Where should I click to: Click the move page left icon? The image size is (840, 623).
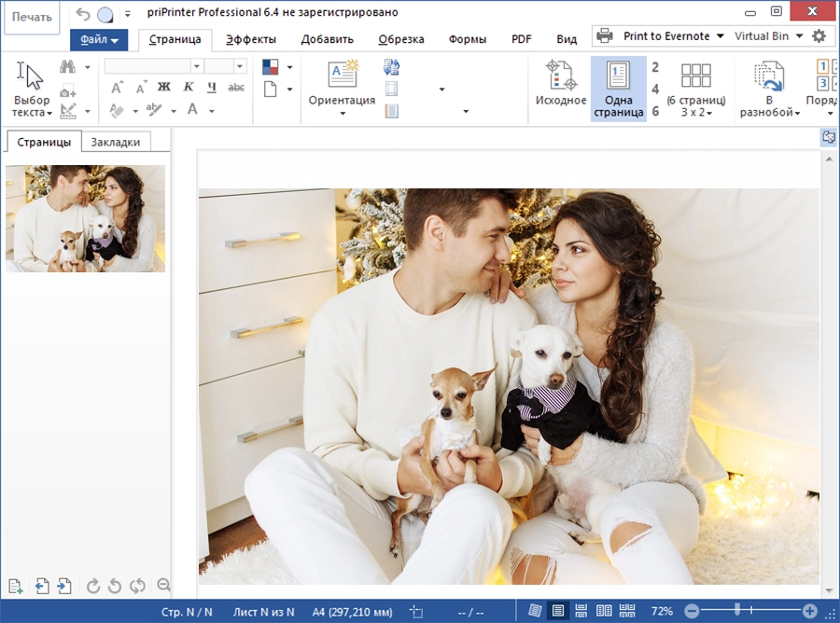(42, 586)
